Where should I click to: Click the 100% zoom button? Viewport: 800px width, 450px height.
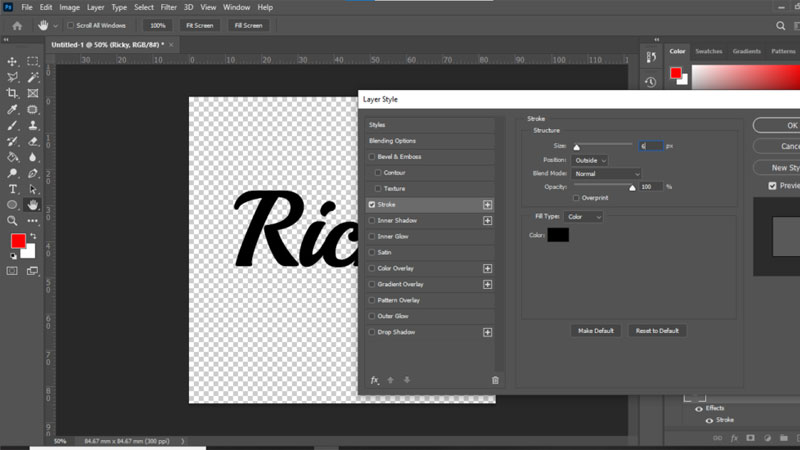point(158,26)
